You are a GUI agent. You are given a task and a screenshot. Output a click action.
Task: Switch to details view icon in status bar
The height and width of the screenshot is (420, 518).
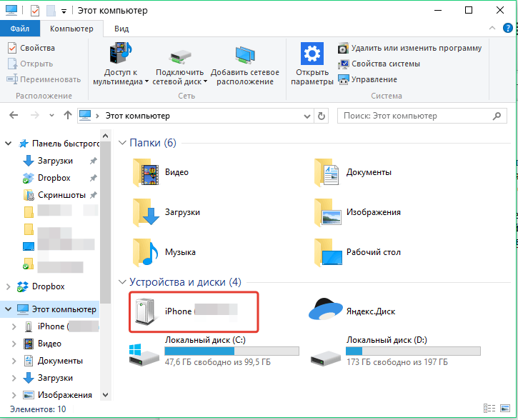[x=489, y=409]
